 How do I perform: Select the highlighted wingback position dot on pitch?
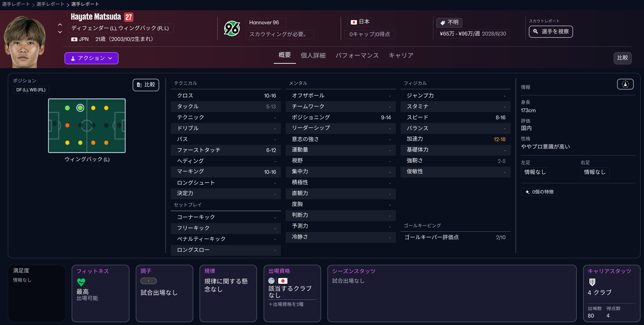point(80,108)
